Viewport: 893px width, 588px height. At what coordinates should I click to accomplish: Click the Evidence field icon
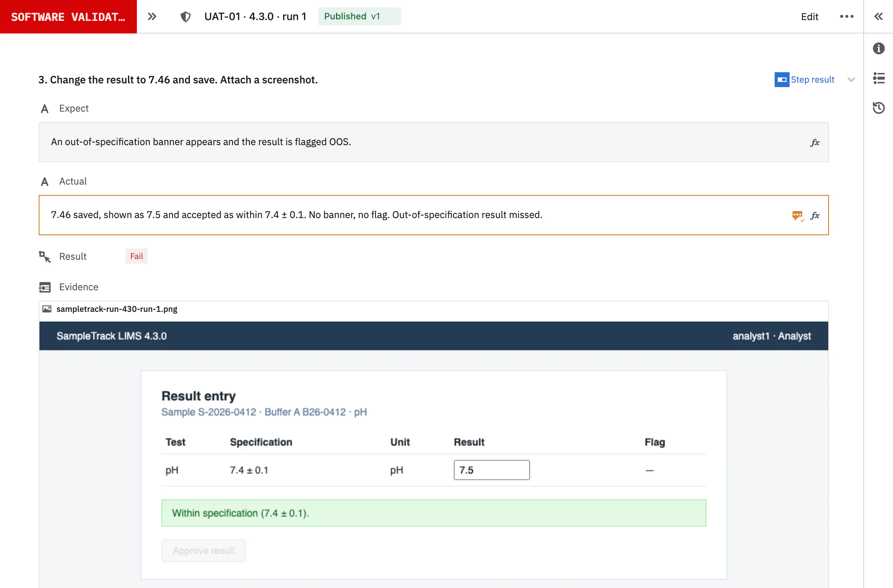pos(45,287)
